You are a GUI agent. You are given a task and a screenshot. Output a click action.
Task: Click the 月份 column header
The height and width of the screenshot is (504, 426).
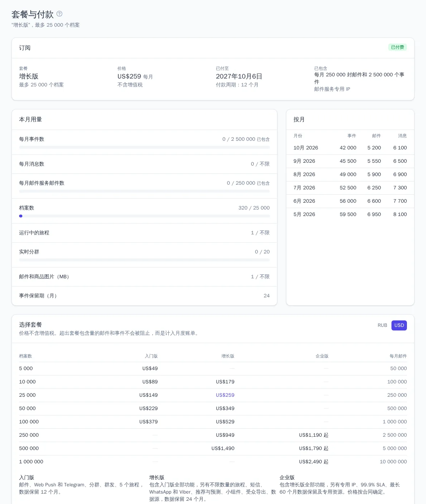(298, 136)
